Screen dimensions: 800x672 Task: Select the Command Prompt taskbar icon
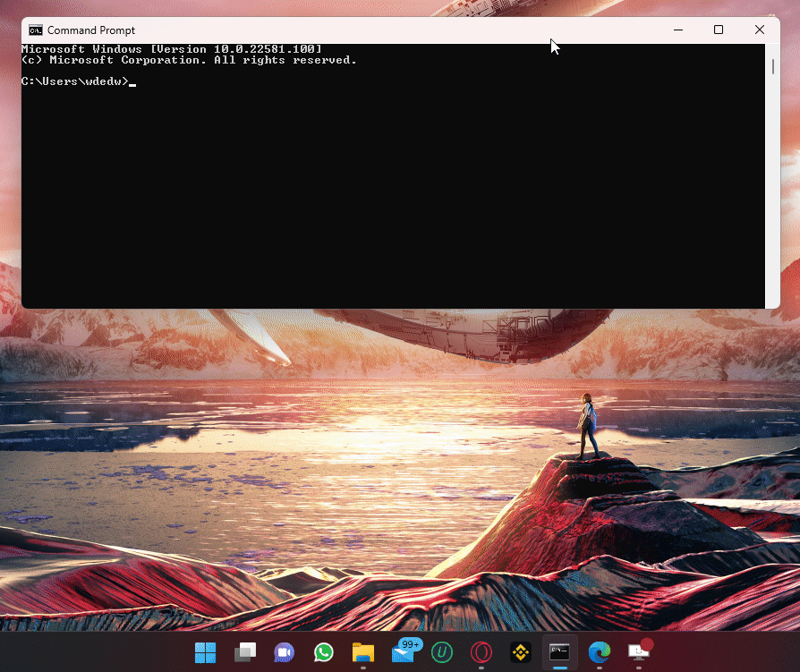559,652
